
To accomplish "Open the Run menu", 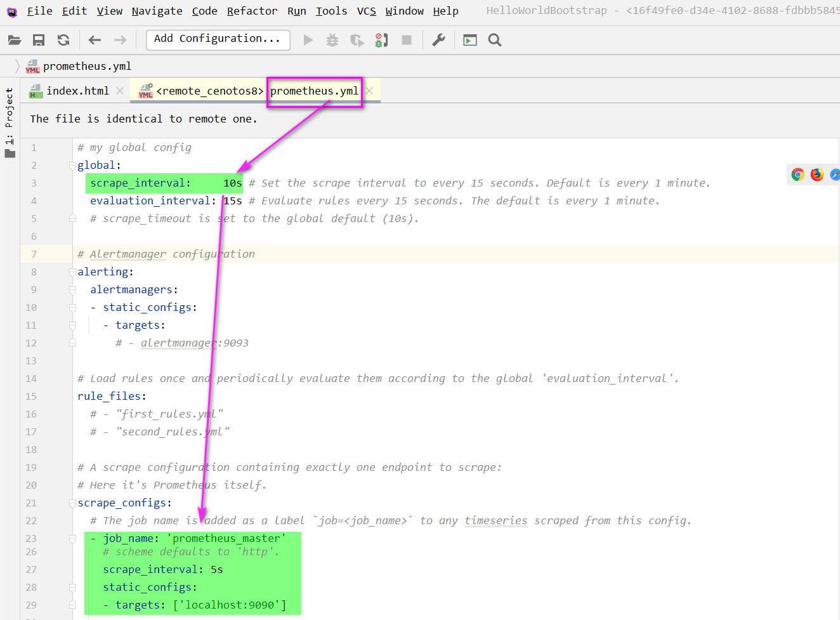I will point(297,11).
